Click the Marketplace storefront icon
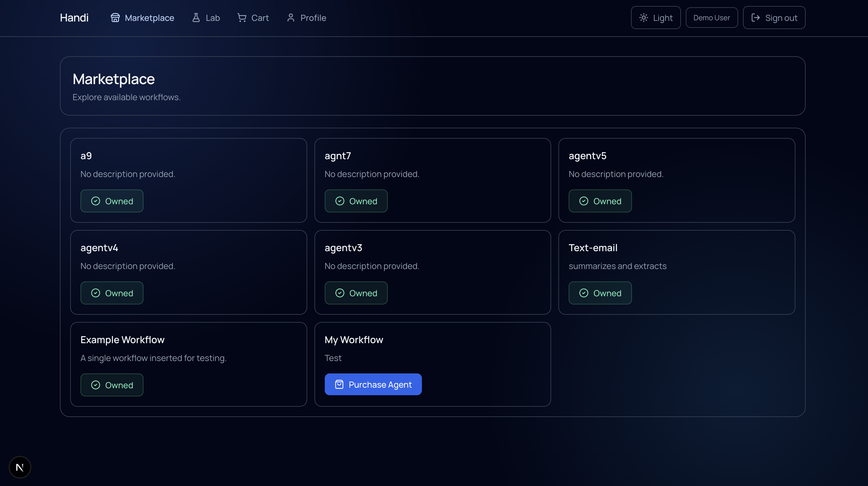868x486 pixels. [x=115, y=18]
